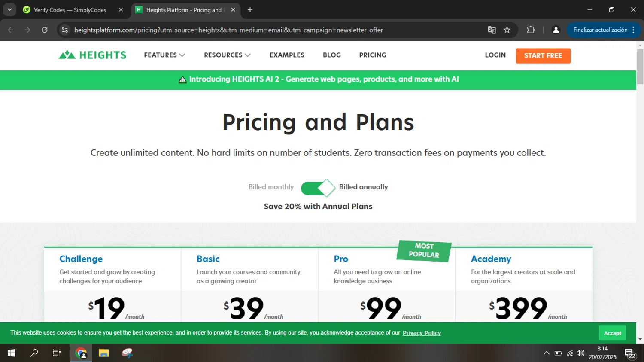The image size is (644, 362).
Task: Click the browser forward arrow
Action: click(x=27, y=30)
